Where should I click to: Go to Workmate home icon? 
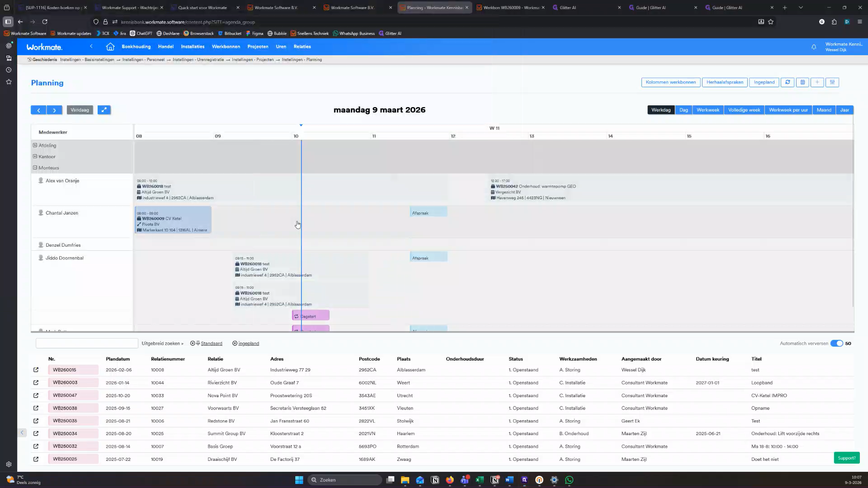[x=110, y=47]
